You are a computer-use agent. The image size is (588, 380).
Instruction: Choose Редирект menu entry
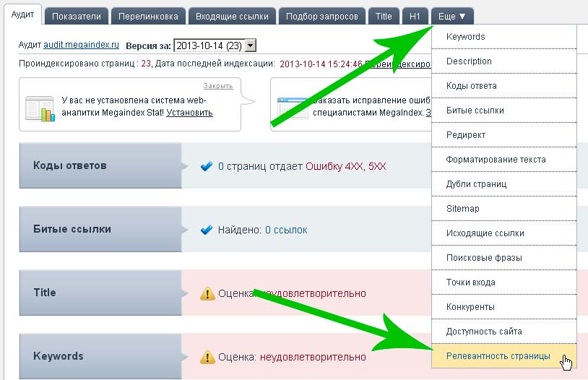(x=504, y=134)
